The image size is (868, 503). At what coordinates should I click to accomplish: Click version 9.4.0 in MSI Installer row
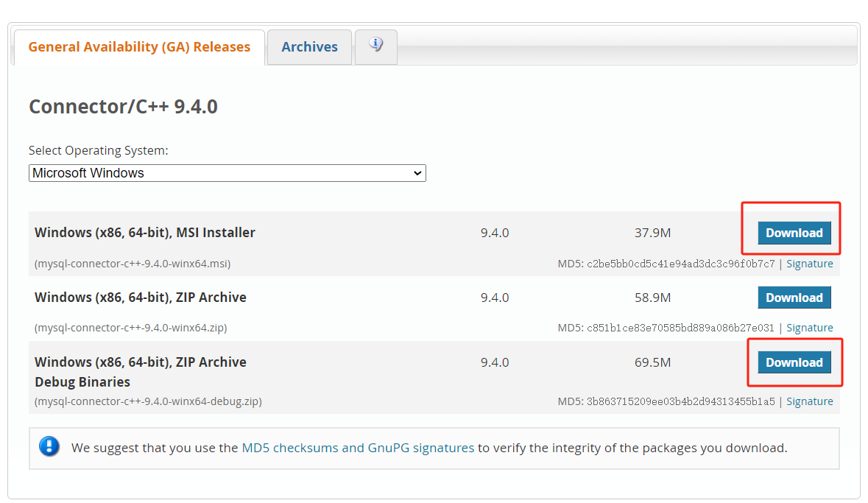[494, 233]
